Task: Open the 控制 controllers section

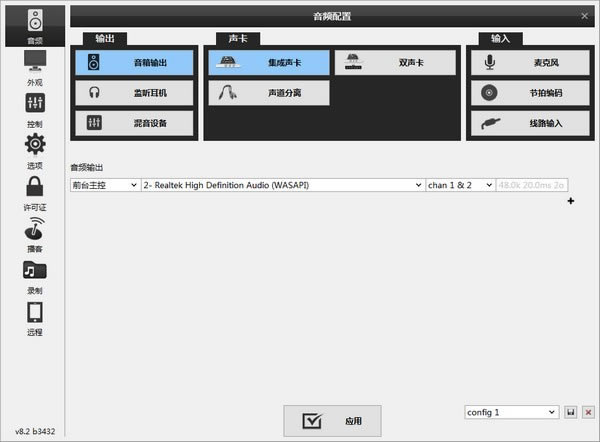Action: (34, 109)
